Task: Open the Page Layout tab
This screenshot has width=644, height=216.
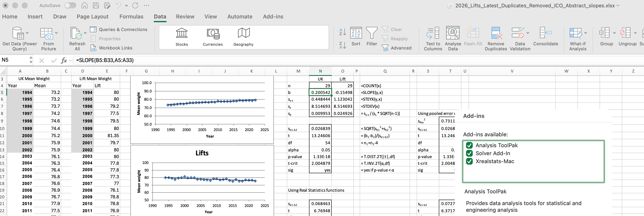Action: 93,17
